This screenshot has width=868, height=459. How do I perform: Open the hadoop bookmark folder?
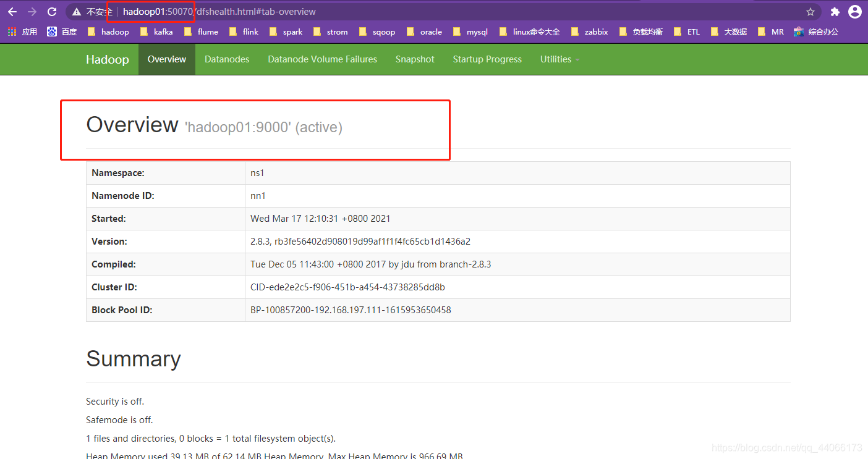pos(108,32)
